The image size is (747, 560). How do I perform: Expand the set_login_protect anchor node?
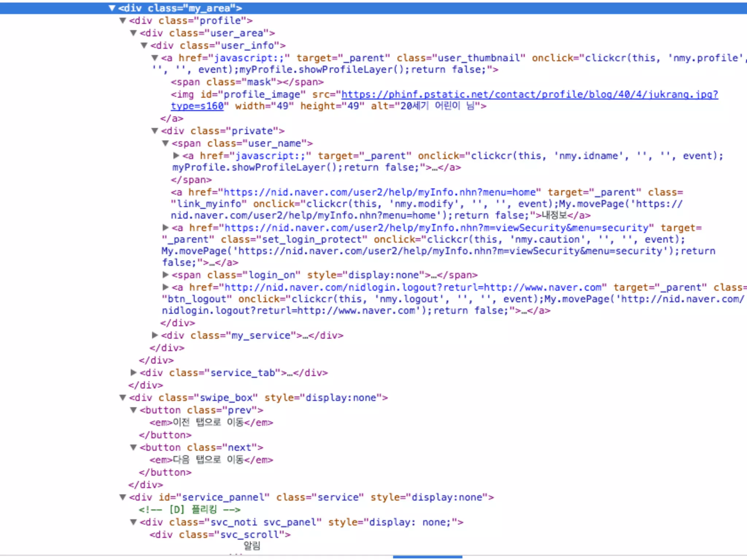(x=166, y=227)
